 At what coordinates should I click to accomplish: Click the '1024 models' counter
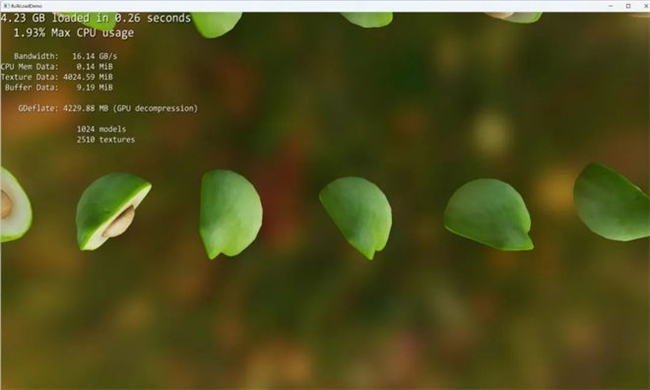click(101, 129)
